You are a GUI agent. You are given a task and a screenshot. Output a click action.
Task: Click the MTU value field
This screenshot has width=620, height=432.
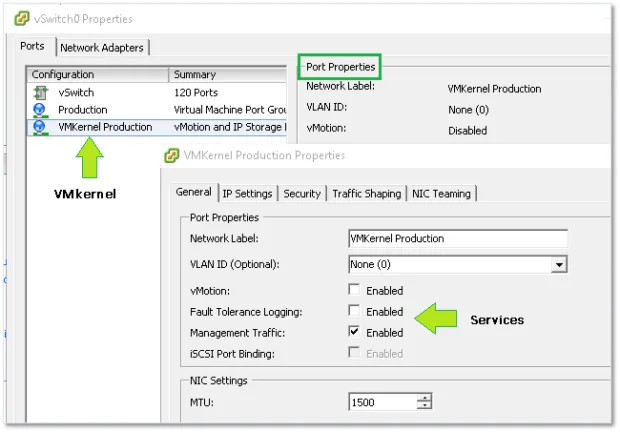[383, 402]
